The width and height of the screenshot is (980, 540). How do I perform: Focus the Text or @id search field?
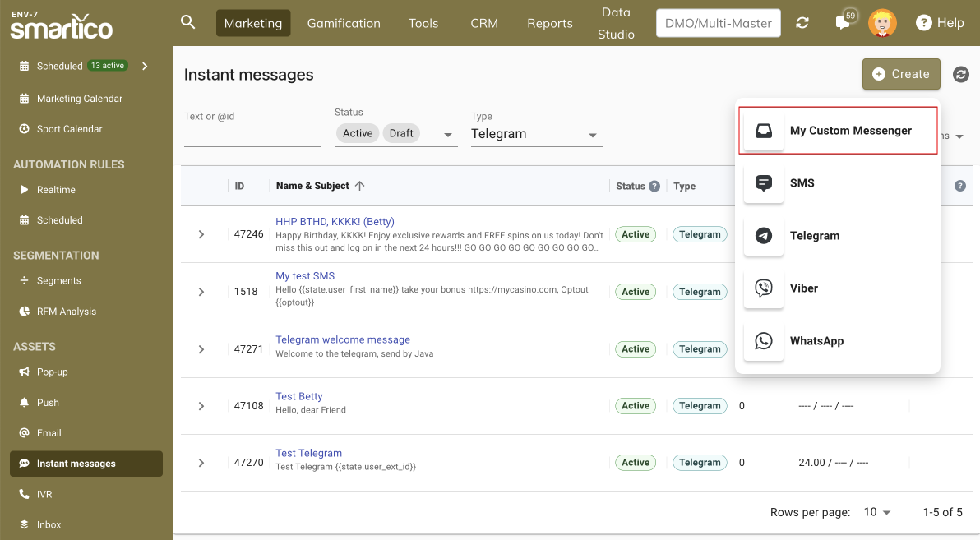point(252,135)
